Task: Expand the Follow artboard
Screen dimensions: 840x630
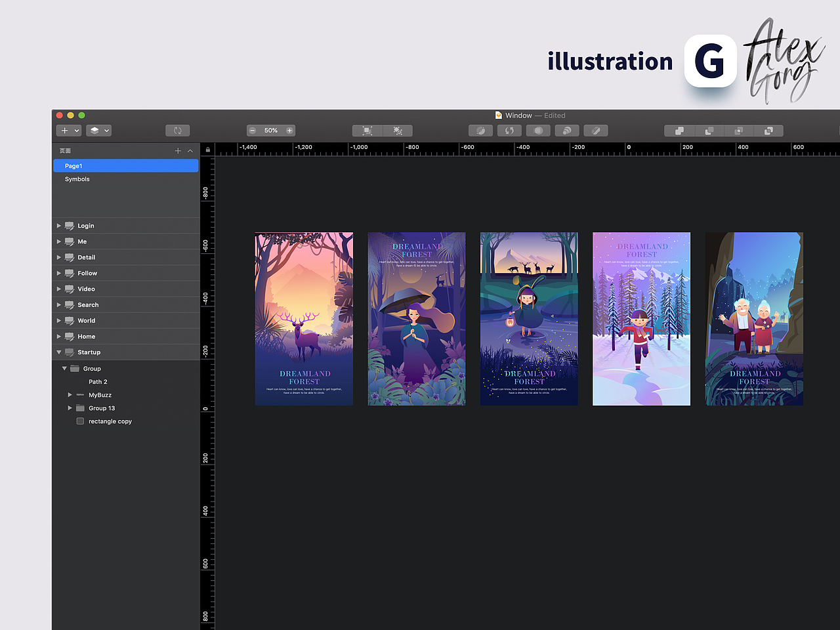Action: click(58, 273)
